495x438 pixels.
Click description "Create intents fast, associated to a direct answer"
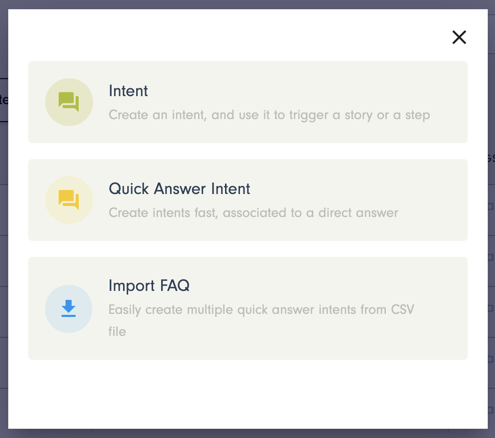(253, 213)
